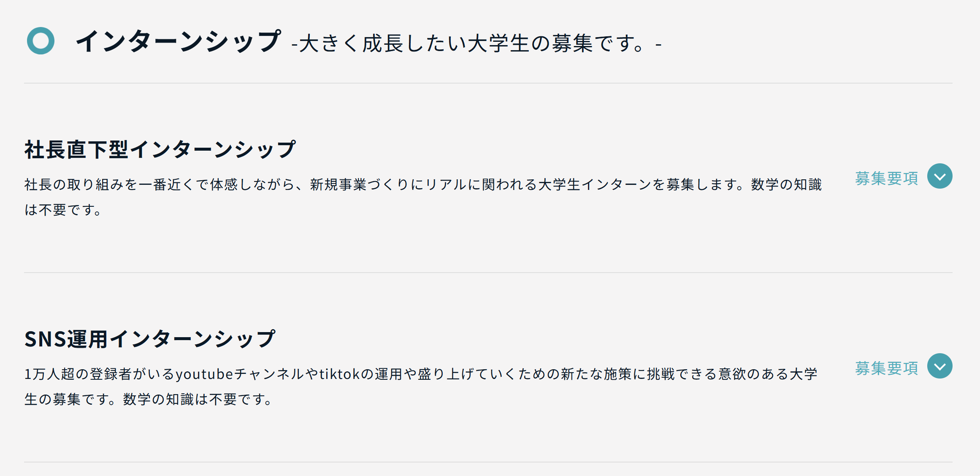Expand 社長直下型インターンシップ with its chevron circle
This screenshot has width=980, height=476.
tap(939, 176)
